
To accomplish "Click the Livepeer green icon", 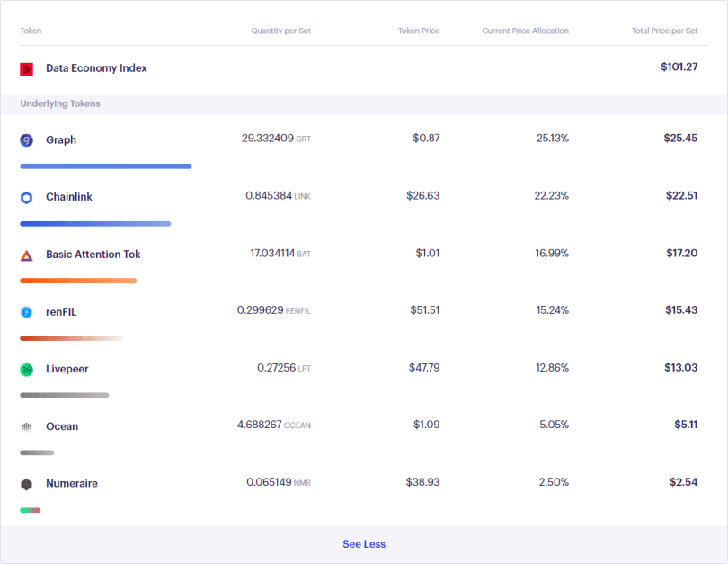I will pos(26,370).
